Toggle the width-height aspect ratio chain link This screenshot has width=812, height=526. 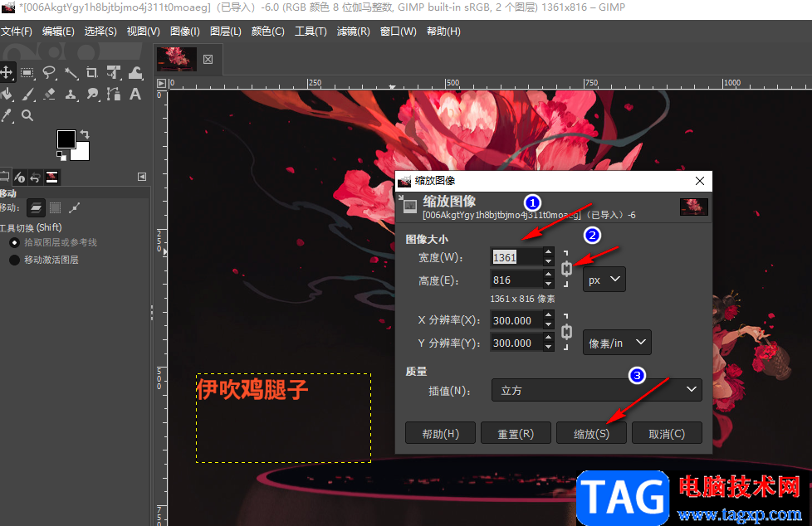(x=566, y=269)
